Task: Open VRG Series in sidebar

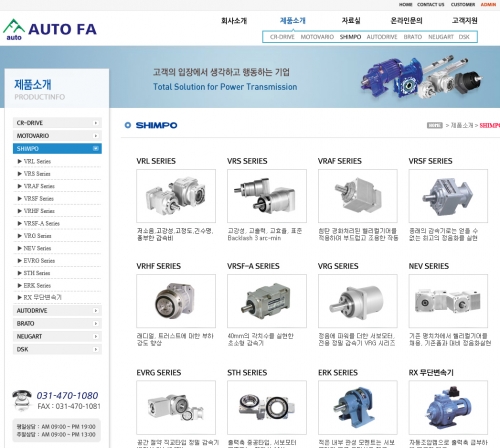Action: point(37,236)
